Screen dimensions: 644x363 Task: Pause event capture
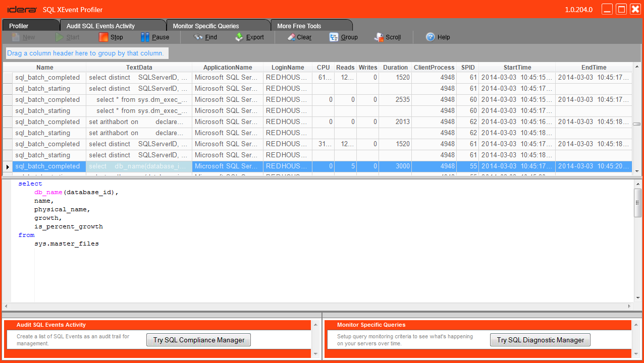145,37
